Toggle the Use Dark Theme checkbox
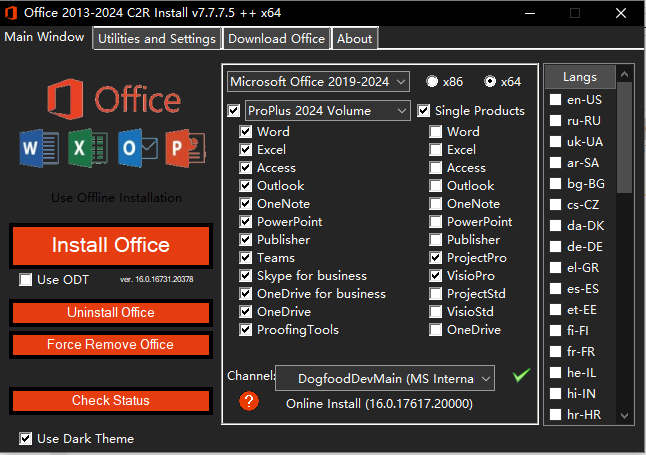The width and height of the screenshot is (646, 455). click(x=26, y=439)
